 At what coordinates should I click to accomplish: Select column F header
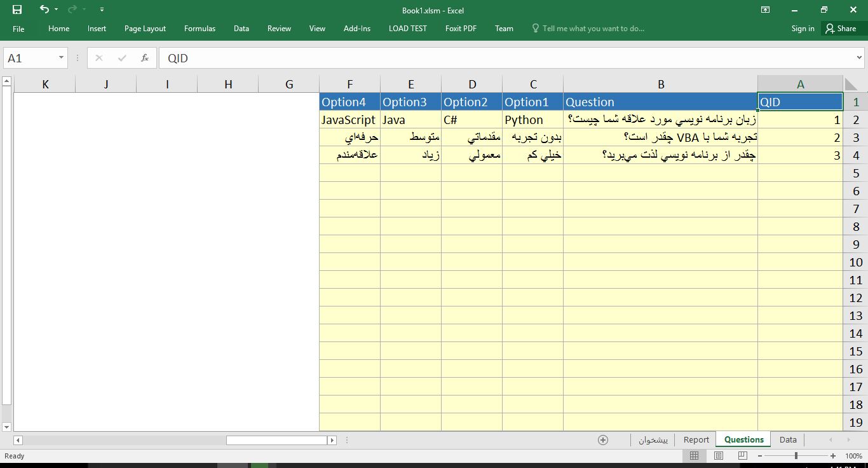(350, 84)
